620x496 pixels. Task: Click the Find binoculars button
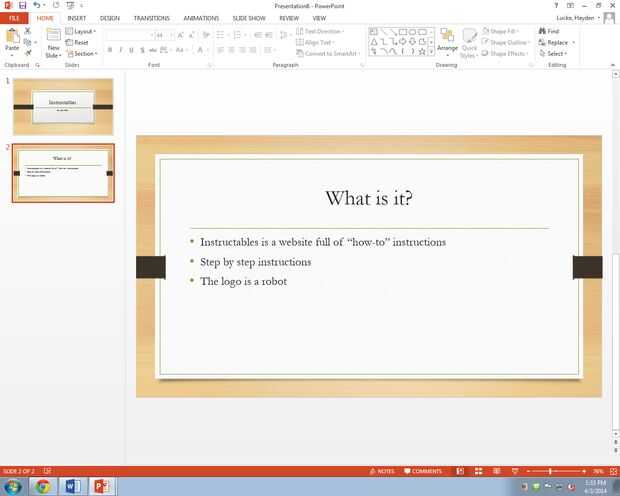pyautogui.click(x=549, y=31)
